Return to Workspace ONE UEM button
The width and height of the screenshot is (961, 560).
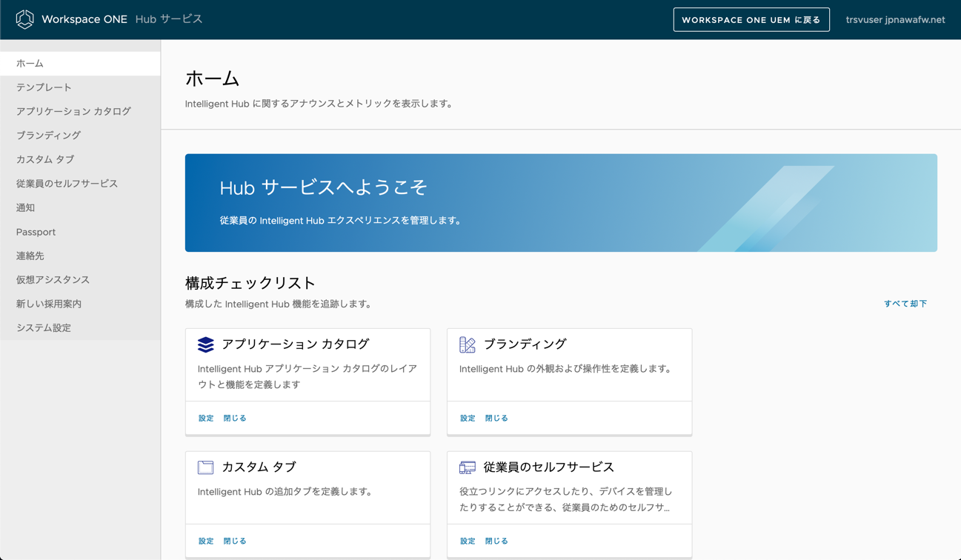[x=751, y=20]
